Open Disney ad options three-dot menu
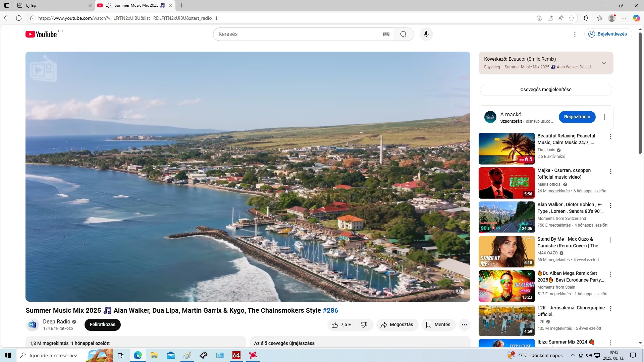644x362 pixels. tap(604, 117)
